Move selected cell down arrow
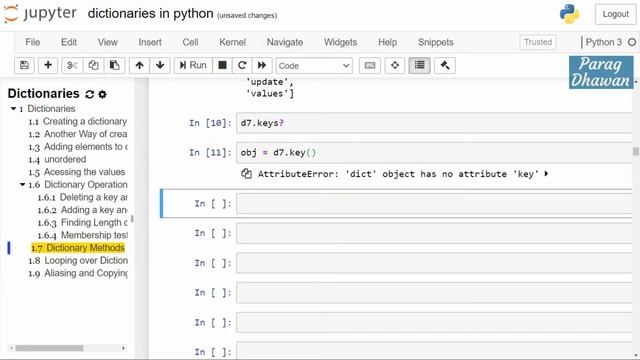 pos(160,65)
